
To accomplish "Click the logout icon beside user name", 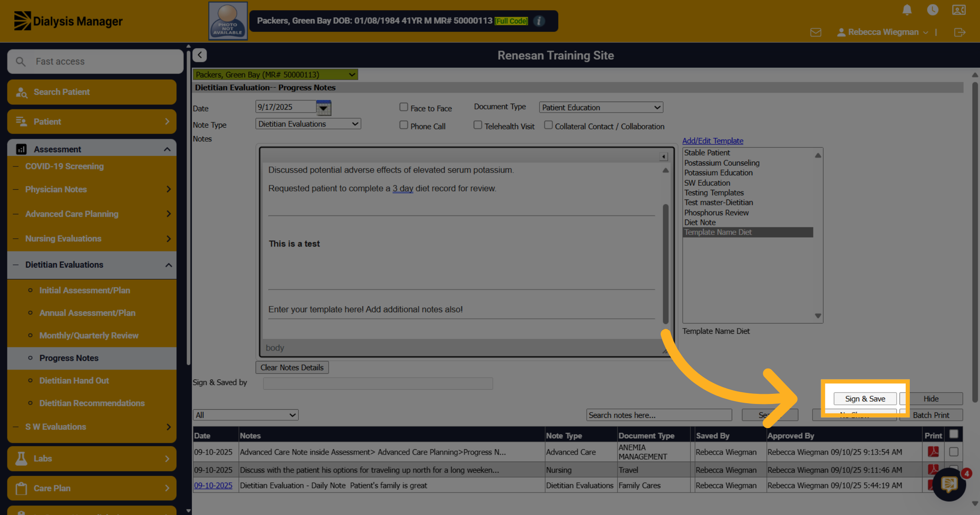I will (960, 32).
